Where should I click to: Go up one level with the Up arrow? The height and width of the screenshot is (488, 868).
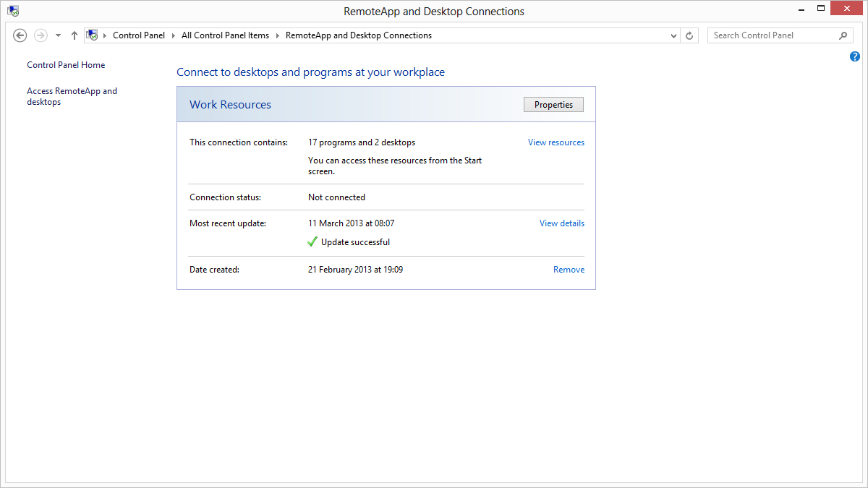75,35
